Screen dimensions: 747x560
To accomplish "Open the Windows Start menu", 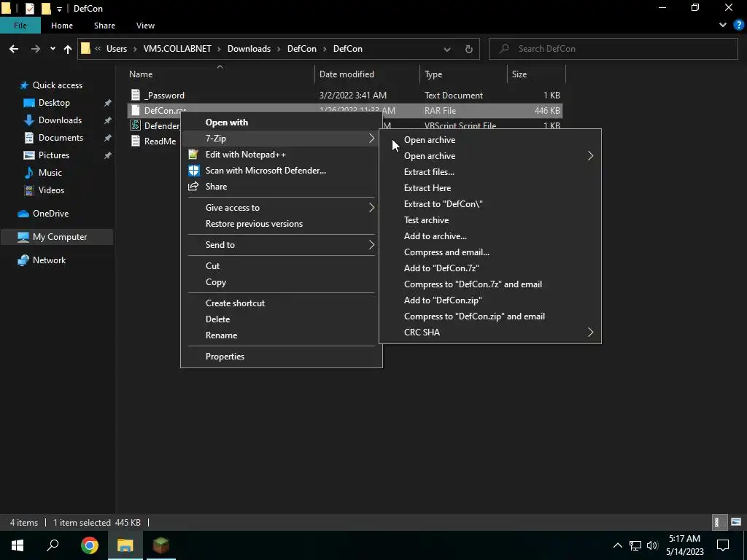I will tap(18, 545).
